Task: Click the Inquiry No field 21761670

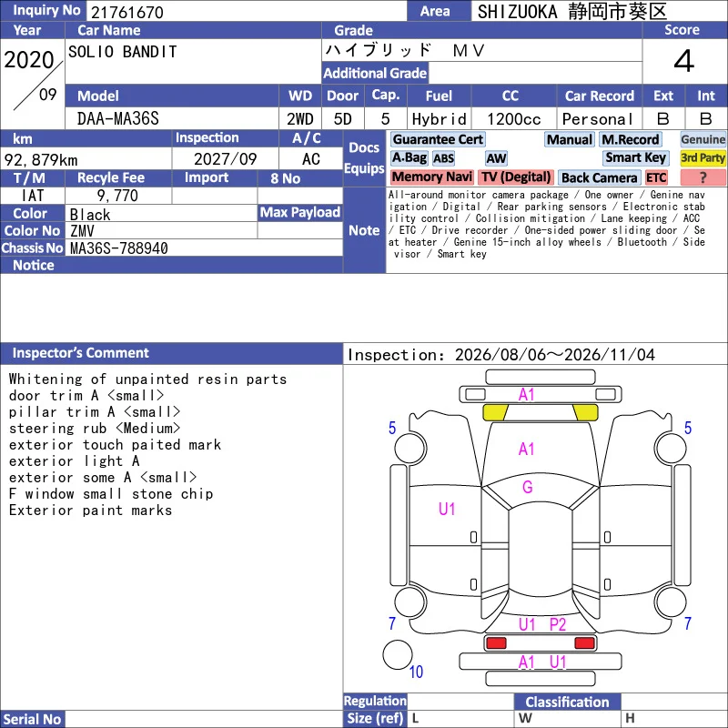Action: tap(247, 11)
